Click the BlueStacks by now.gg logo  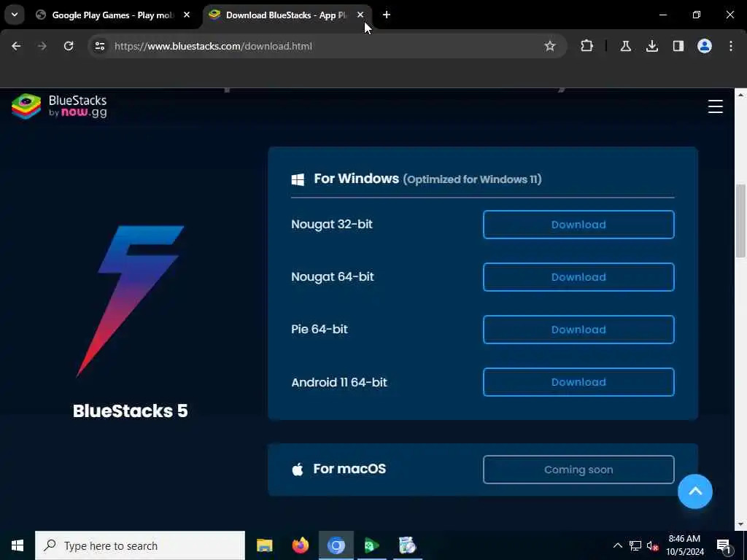coord(59,106)
